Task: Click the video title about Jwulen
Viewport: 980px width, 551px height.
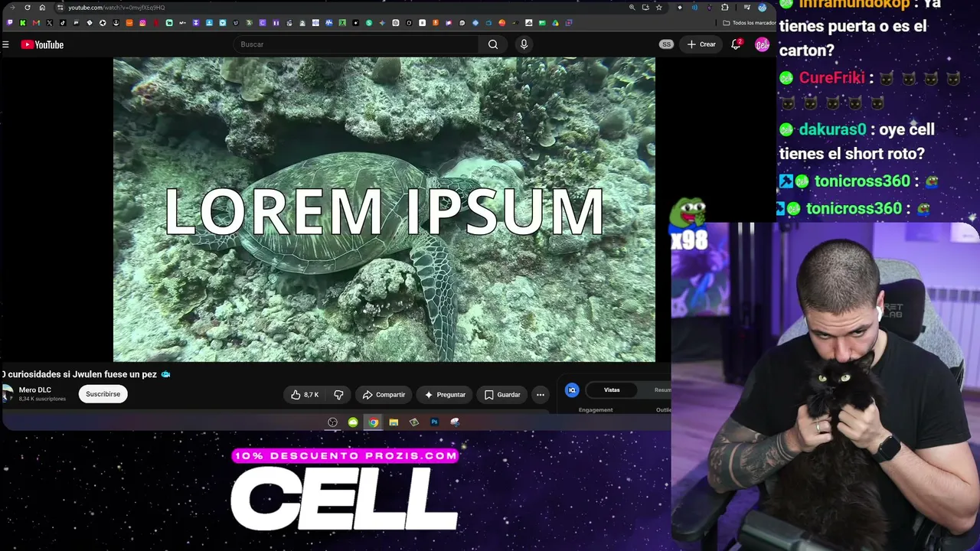Action: click(x=86, y=374)
